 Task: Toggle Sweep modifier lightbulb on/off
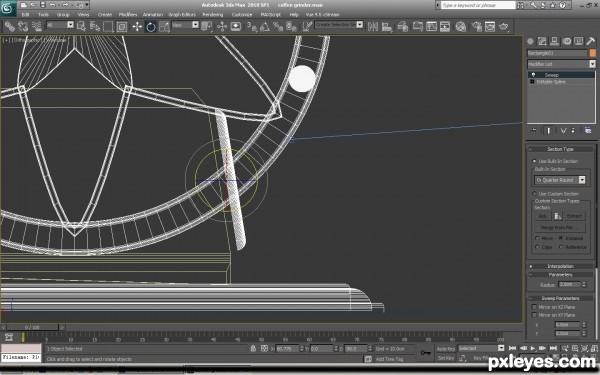point(533,75)
